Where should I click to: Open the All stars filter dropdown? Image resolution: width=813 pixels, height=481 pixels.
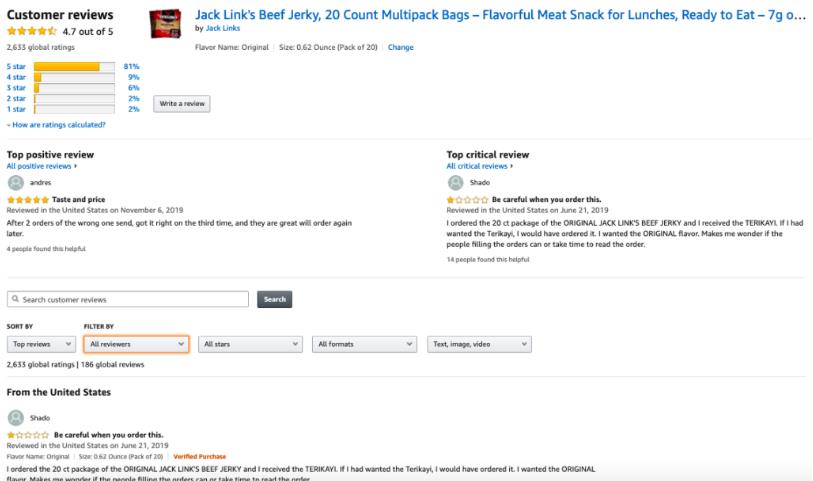click(x=250, y=344)
